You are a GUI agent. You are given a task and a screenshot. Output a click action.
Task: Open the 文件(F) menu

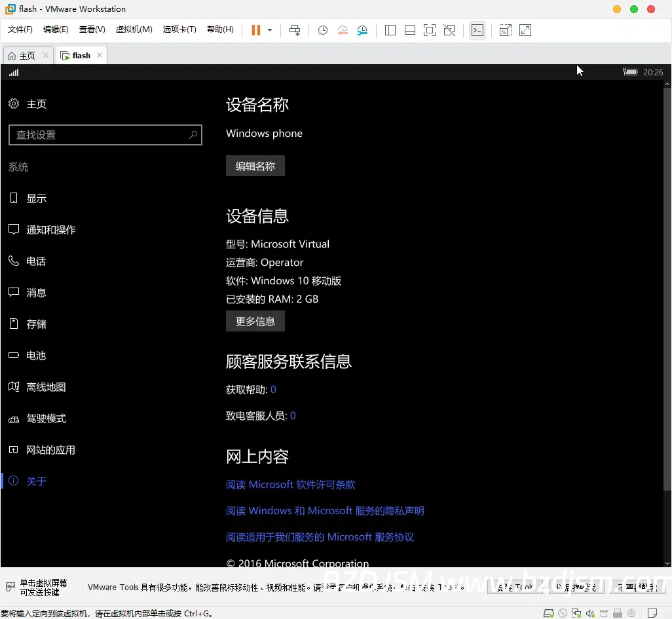tap(20, 29)
